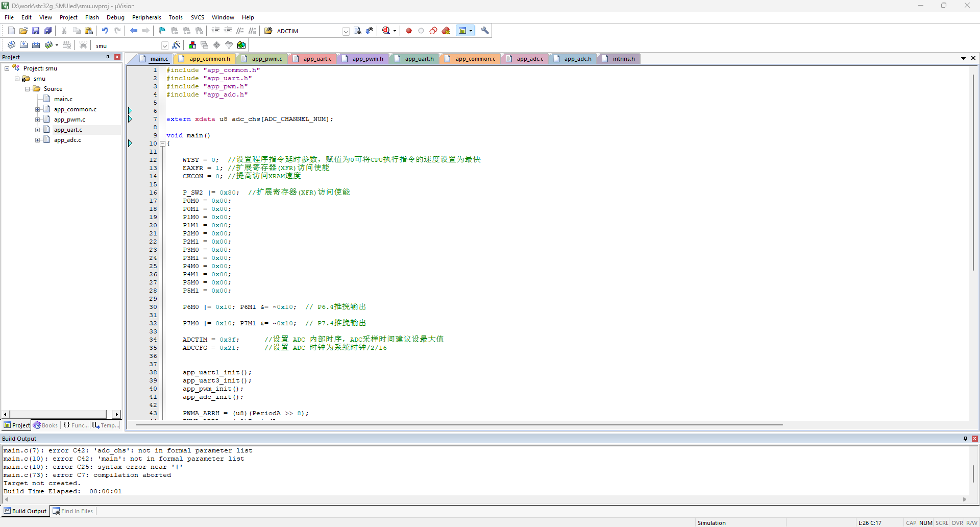Unindent the selected lines
Viewport: 980px width, 527px height.
[228, 31]
